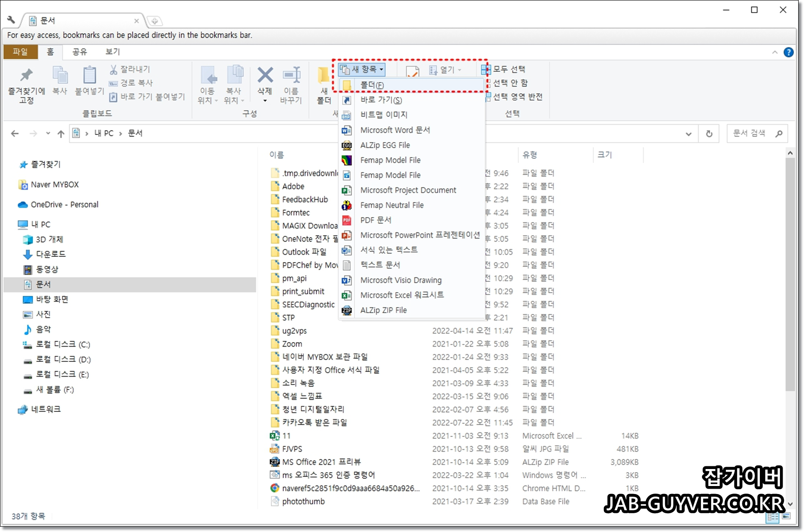Open the 열기 dropdown in ribbon
Viewport: 804px width, 532px height.
(445, 70)
